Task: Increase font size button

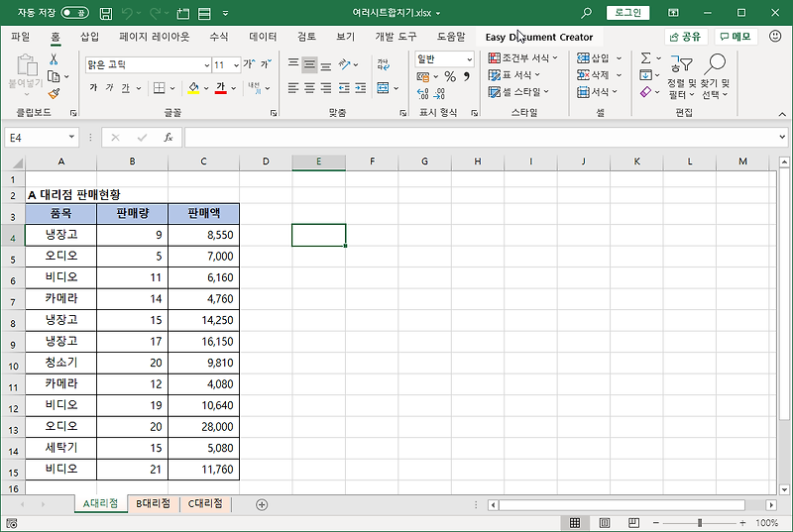Action: pos(249,64)
